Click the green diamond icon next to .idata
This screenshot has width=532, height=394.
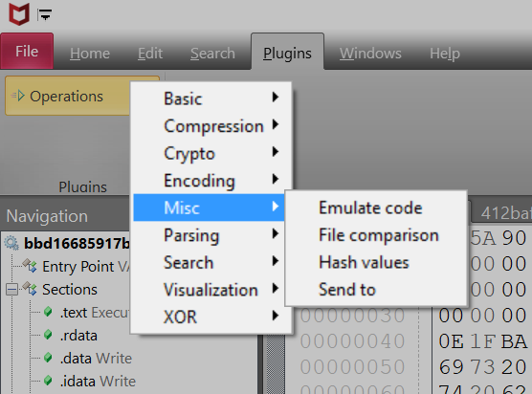48,381
